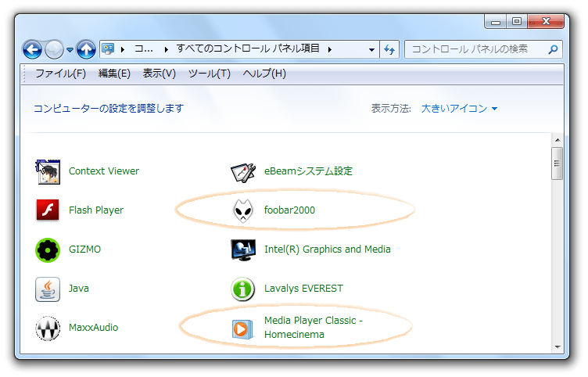The width and height of the screenshot is (588, 377).
Task: Click the Intel Graphics monitor icon
Action: point(243,250)
